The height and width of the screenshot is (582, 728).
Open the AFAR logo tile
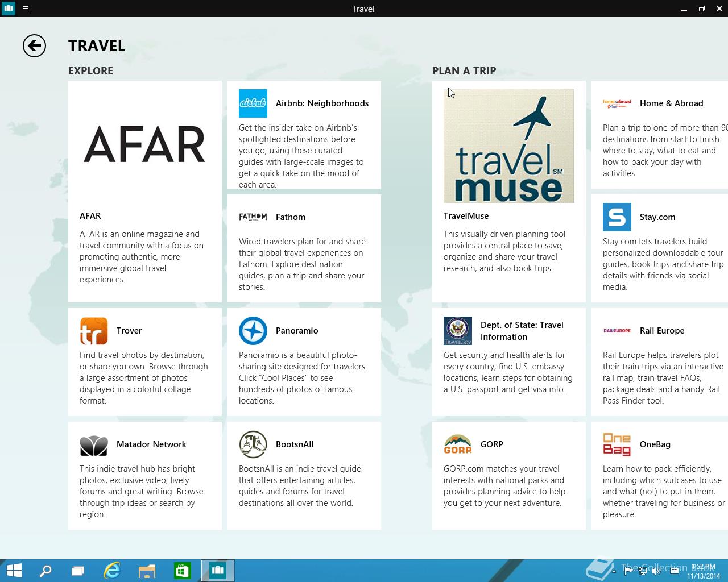tap(145, 144)
